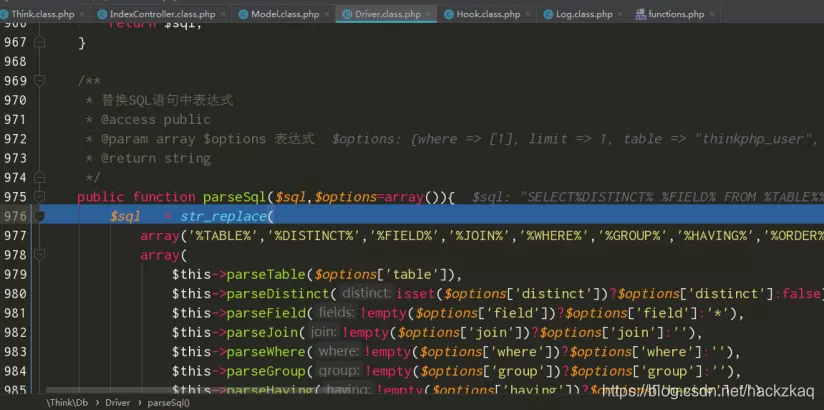Screen dimensions: 824x410
Task: Switch to the Think.class.php tab
Action: tap(42, 14)
